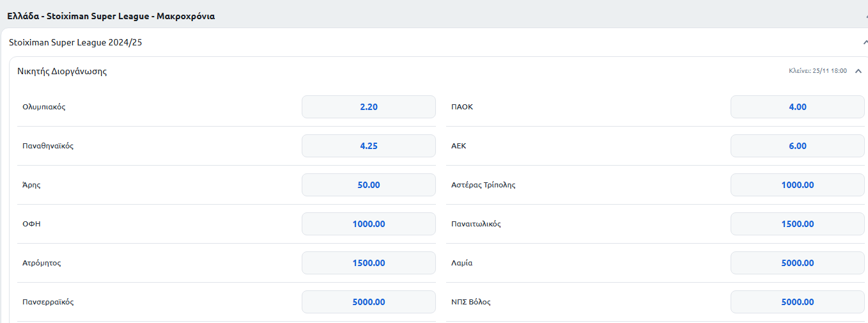Click the Ολυμπιακός team name

(44, 107)
